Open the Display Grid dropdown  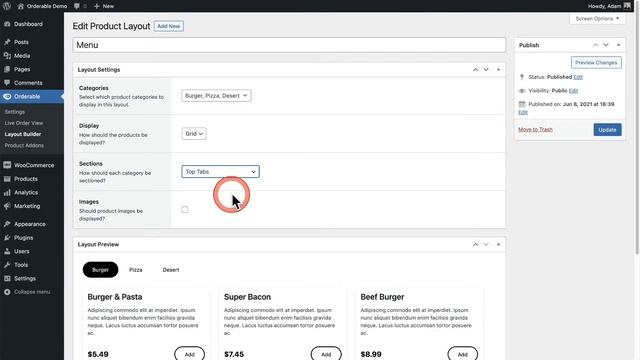click(x=194, y=133)
